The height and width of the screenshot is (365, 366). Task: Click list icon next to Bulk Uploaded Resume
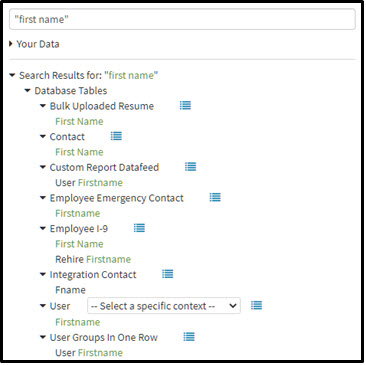point(185,105)
